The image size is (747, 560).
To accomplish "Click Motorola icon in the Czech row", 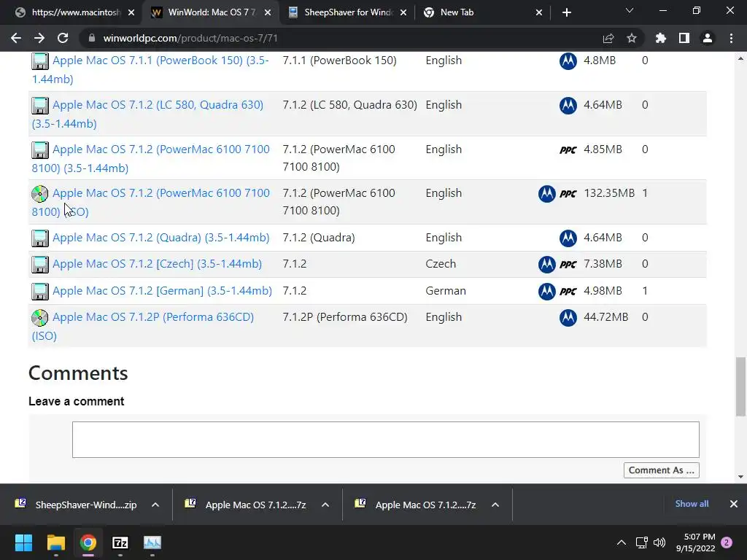I will pos(547,264).
